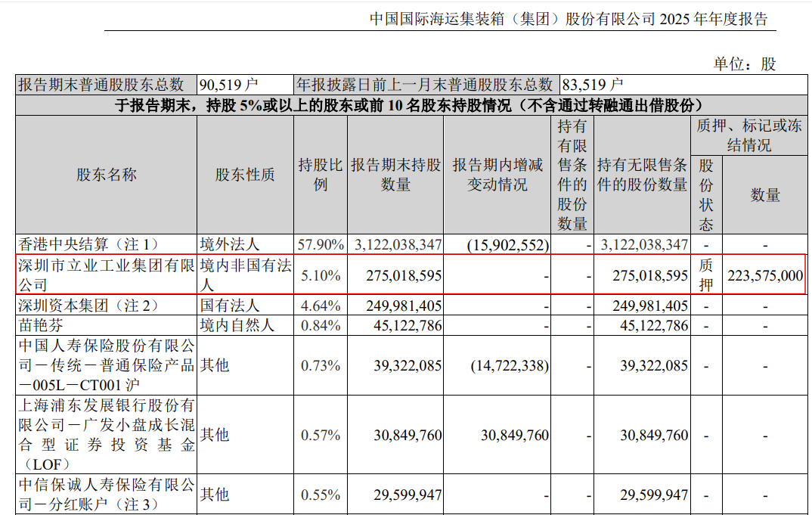Click the '股份状态' sub-header
Screen dimensions: 812x515
[x=706, y=195]
